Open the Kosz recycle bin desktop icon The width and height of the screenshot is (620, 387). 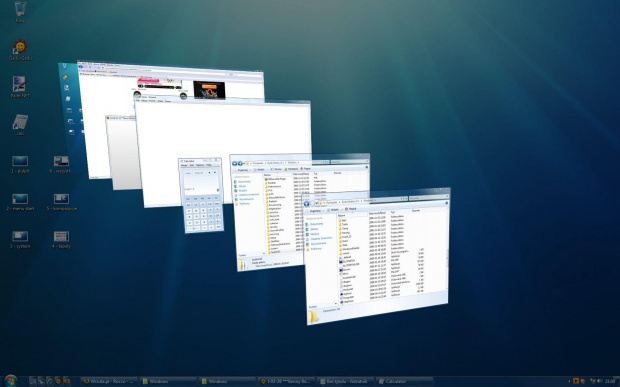coord(20,12)
